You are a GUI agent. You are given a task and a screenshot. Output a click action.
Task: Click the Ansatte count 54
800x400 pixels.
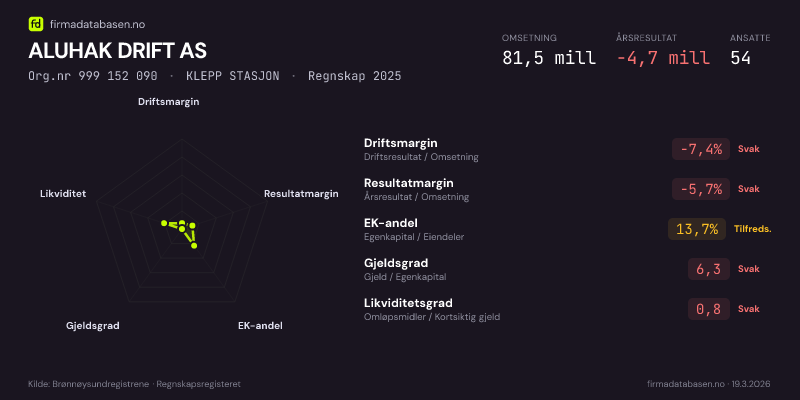[x=740, y=58]
